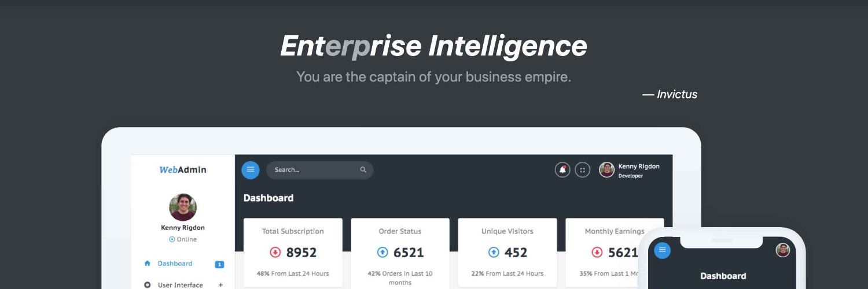Screen dimensions: 868x289
Task: Expand User Interface with the plus sign
Action: [220, 285]
